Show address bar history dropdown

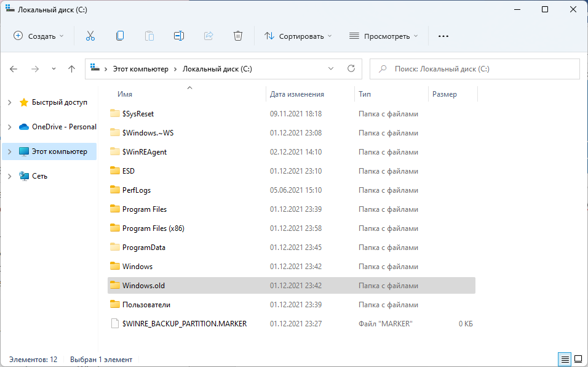point(331,69)
